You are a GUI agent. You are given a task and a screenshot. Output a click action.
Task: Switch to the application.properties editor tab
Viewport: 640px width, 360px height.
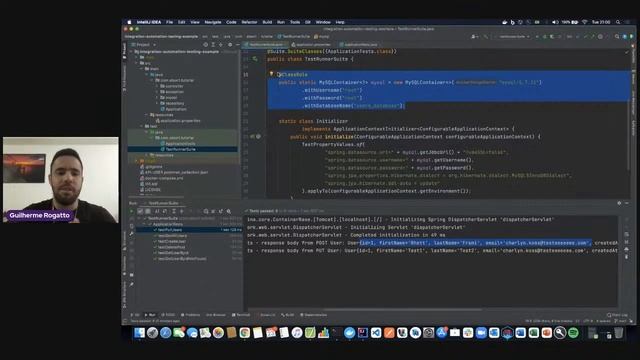(312, 44)
